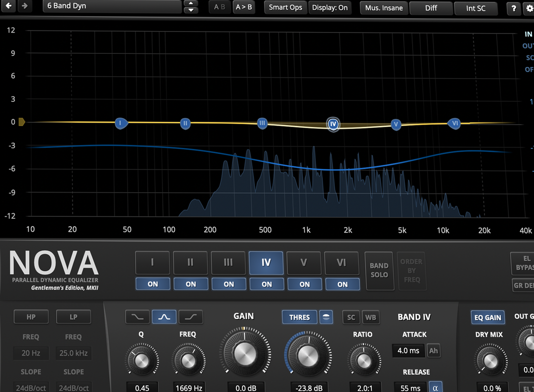The height and width of the screenshot is (392, 534).
Task: Select band V node on the graph
Action: pyautogui.click(x=396, y=125)
